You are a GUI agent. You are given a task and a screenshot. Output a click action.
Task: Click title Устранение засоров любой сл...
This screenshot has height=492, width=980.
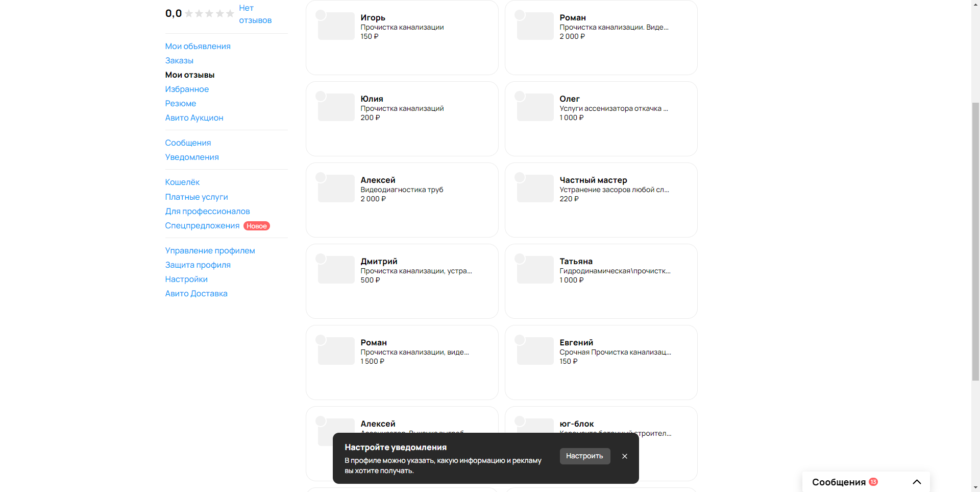click(614, 190)
